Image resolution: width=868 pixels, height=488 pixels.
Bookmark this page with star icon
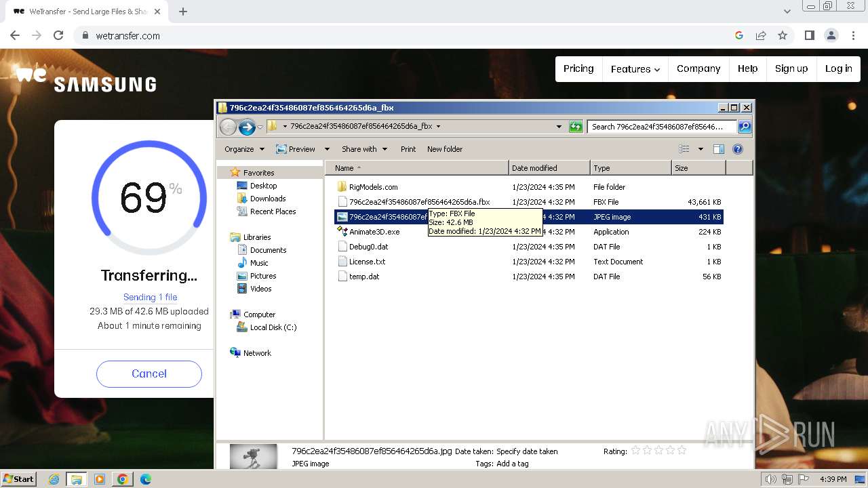pos(783,35)
